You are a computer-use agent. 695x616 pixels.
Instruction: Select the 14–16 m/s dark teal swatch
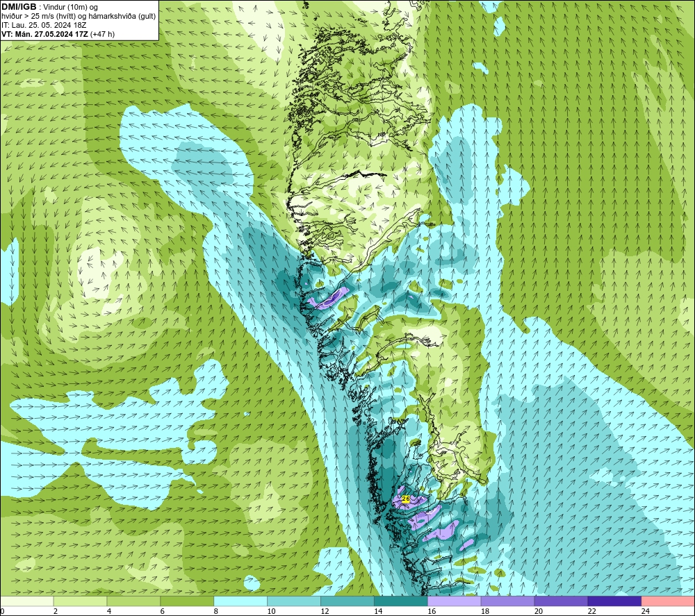(401, 601)
